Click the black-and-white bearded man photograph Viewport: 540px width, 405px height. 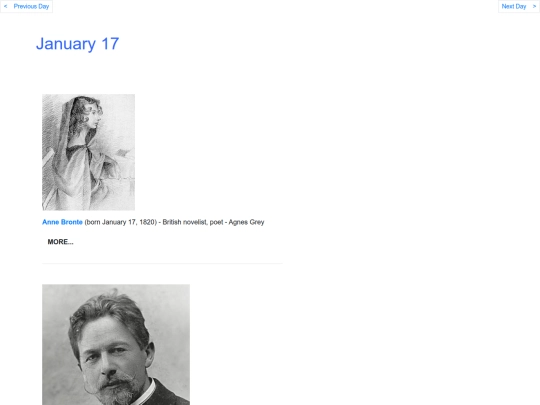point(116,344)
